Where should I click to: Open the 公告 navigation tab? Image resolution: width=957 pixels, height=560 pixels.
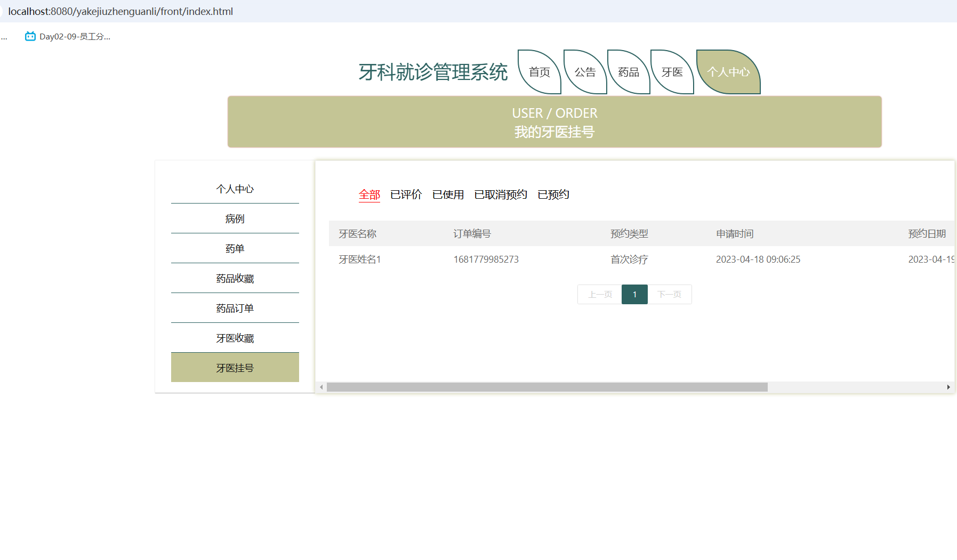(585, 72)
